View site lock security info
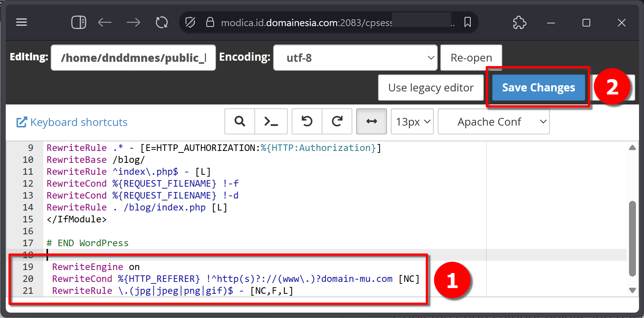The image size is (644, 318). (210, 22)
